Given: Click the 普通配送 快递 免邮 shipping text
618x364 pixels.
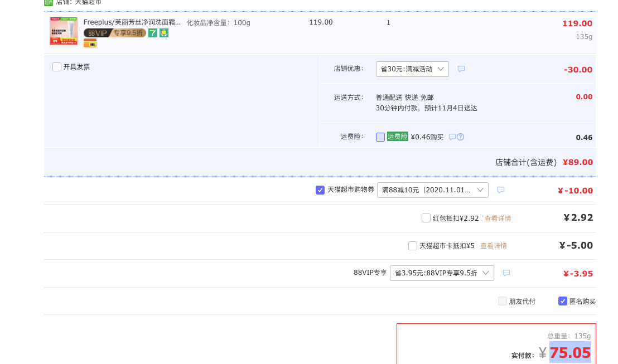Looking at the screenshot, I should pyautogui.click(x=404, y=98).
